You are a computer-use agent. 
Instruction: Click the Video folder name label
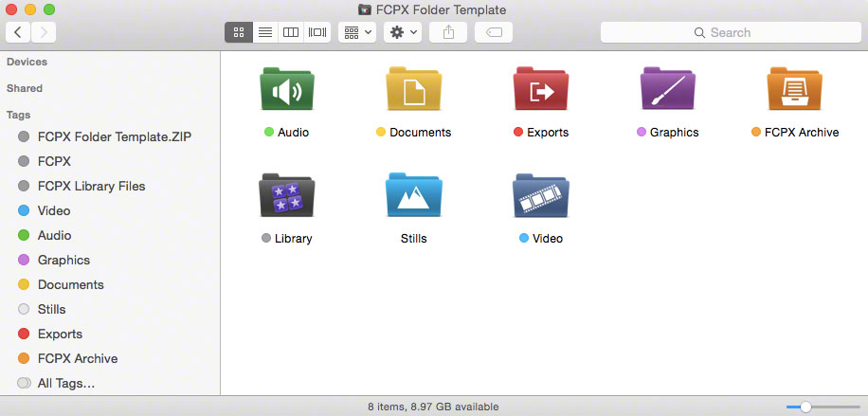548,238
